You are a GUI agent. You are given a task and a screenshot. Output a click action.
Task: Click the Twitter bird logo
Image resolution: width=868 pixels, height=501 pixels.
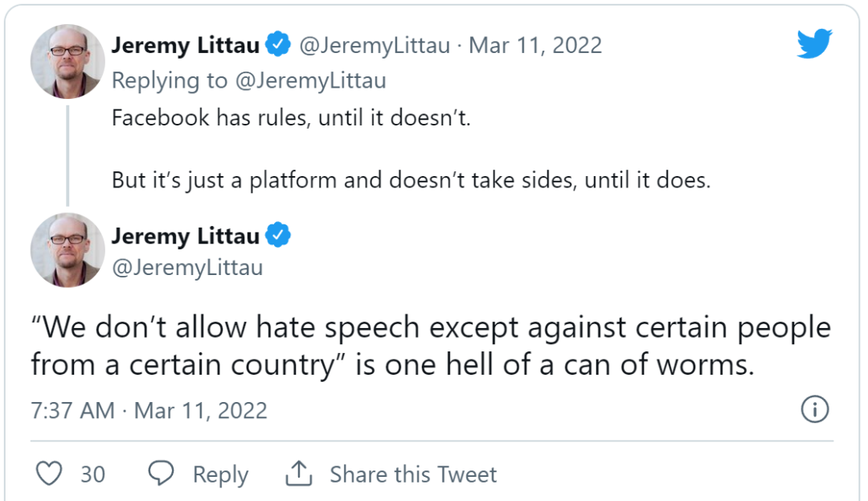click(815, 43)
